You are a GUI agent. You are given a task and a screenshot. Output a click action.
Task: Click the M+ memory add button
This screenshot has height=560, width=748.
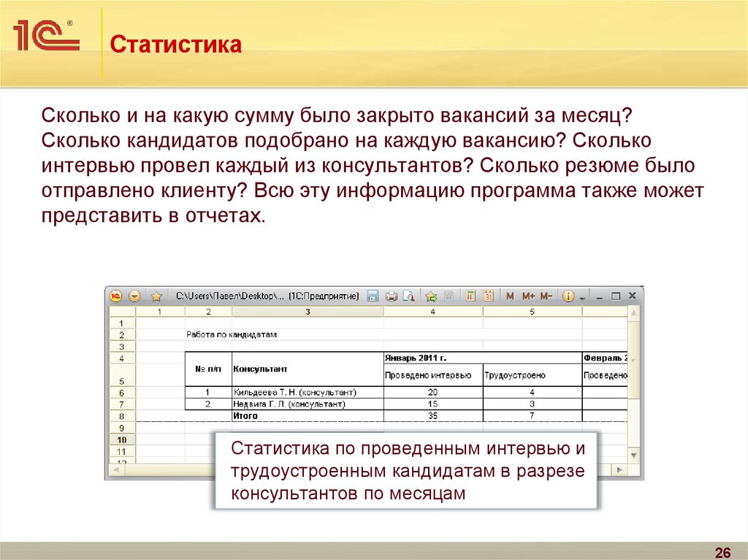[528, 296]
